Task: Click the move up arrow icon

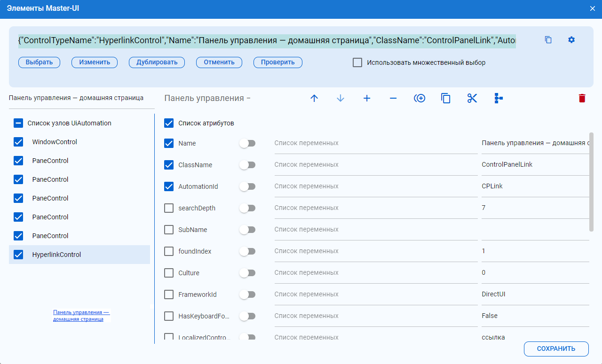Action: 314,98
